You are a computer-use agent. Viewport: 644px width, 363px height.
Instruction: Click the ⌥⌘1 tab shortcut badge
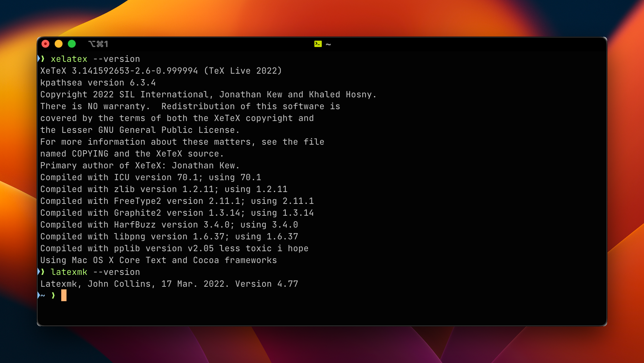coord(98,43)
